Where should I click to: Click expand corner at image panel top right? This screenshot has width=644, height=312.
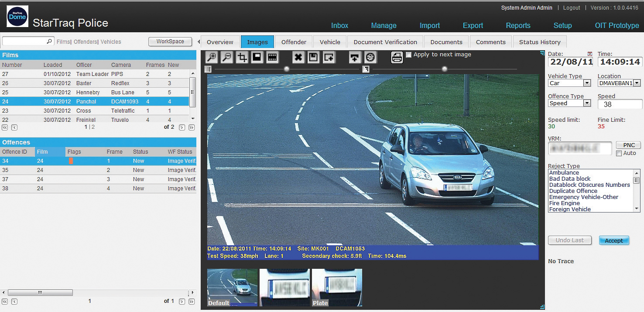(x=542, y=53)
